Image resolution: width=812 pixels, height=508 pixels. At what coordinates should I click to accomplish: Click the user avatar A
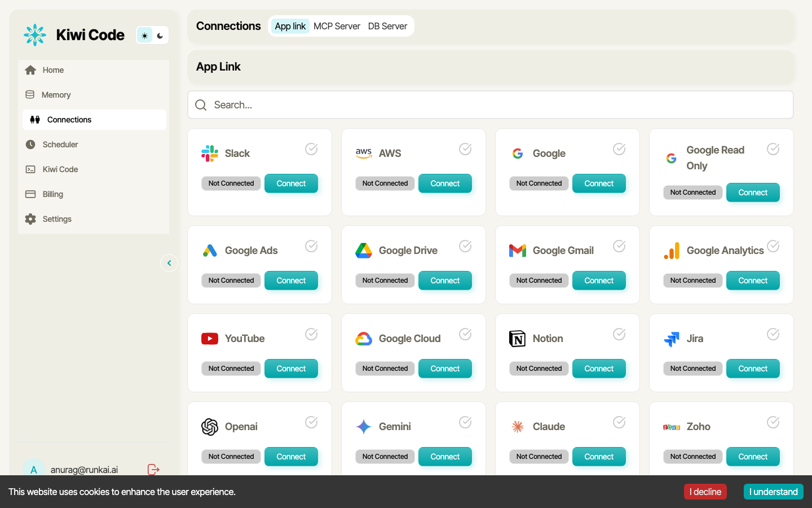(x=34, y=469)
